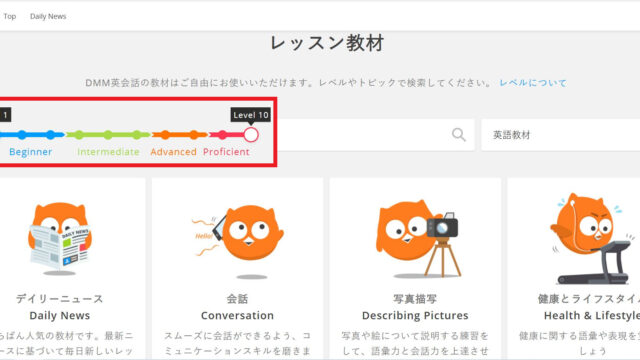Select the Proficient level label
640x360 pixels.
pos(226,152)
